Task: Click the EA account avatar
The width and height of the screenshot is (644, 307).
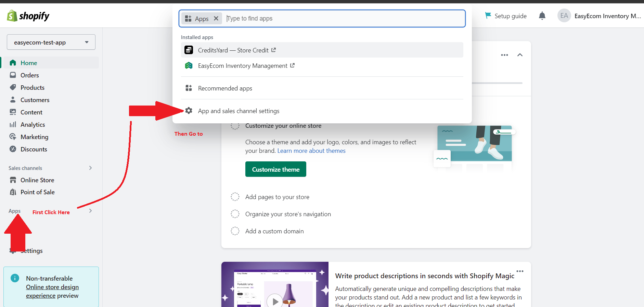Action: pos(564,16)
